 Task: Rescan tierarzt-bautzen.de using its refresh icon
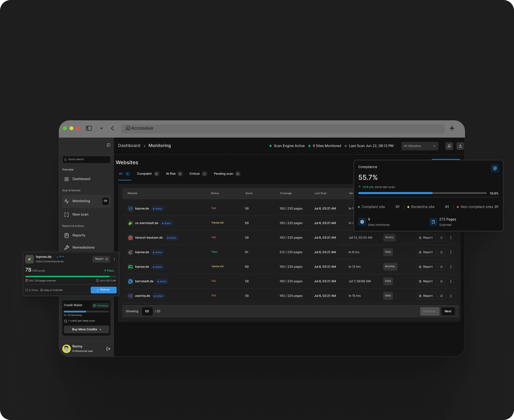click(441, 238)
